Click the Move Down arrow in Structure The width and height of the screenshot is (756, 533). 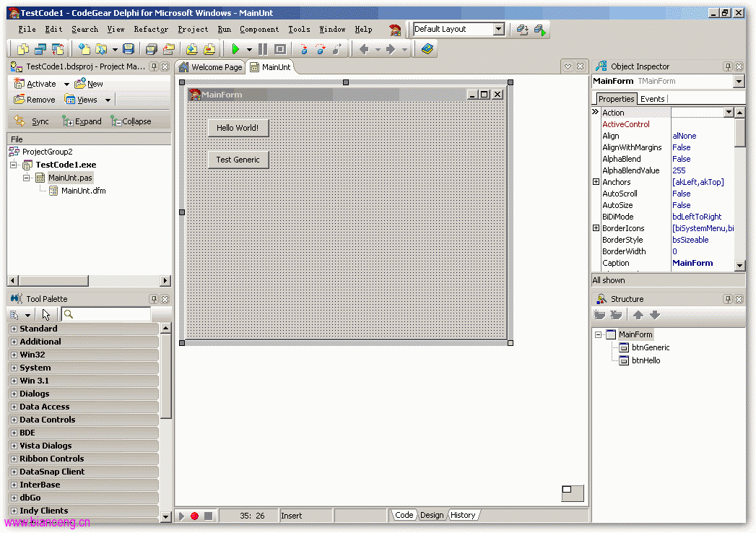655,315
